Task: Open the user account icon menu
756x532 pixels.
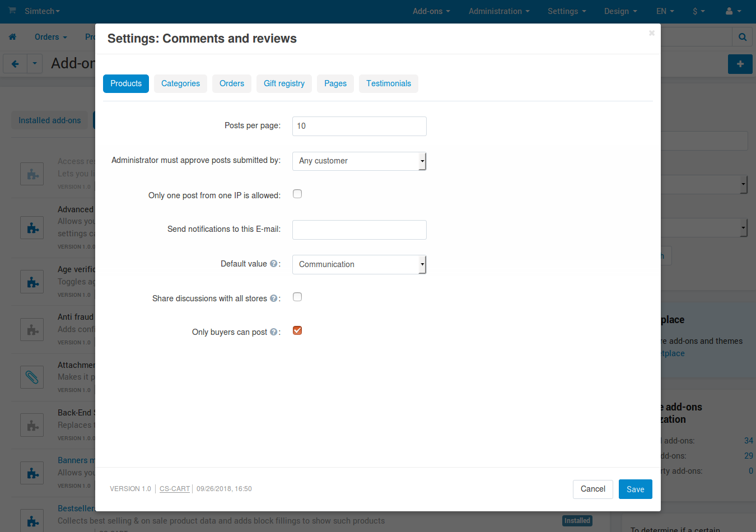Action: pyautogui.click(x=733, y=11)
